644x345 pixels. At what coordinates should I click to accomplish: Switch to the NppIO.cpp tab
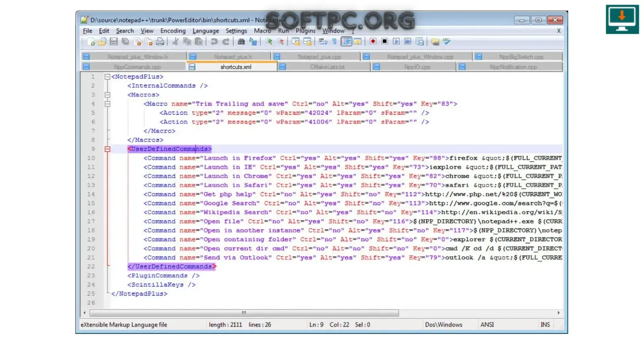[x=414, y=67]
